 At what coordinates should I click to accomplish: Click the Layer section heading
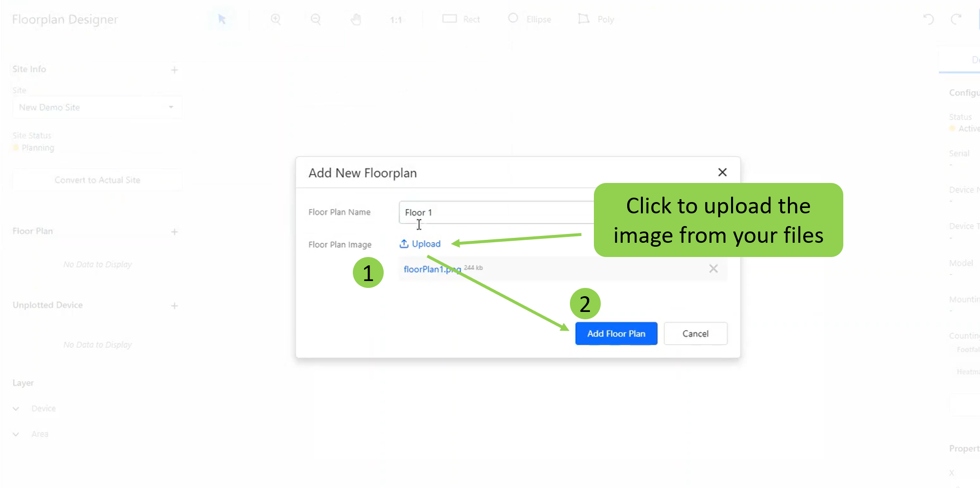tap(23, 383)
